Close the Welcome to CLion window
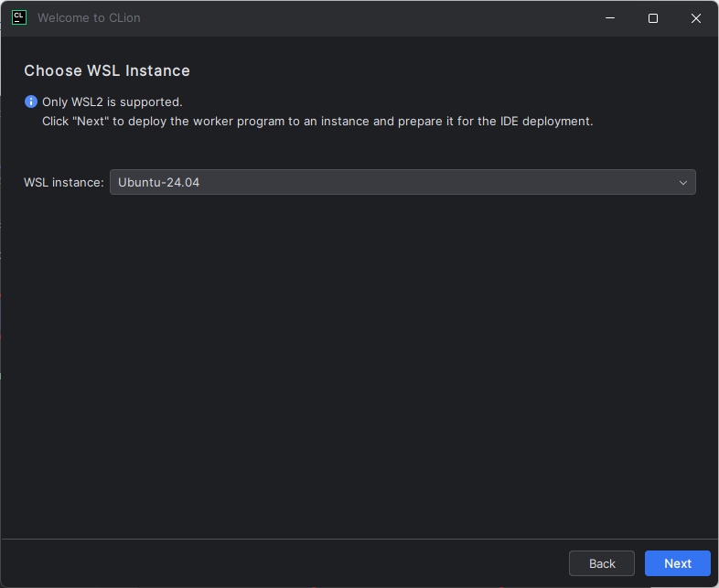719x588 pixels. (x=695, y=18)
